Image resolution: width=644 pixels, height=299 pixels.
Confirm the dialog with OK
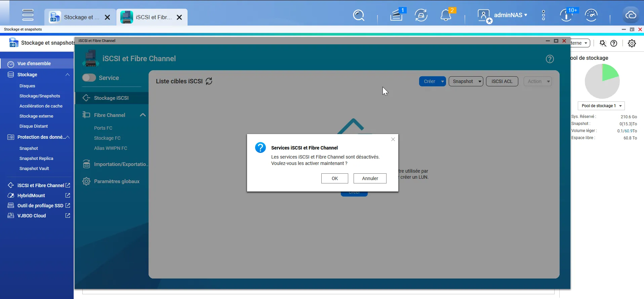pos(334,178)
